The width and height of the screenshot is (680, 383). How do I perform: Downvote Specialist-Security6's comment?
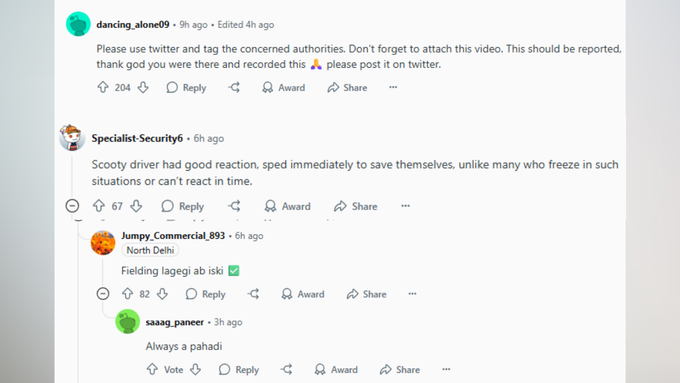click(137, 206)
